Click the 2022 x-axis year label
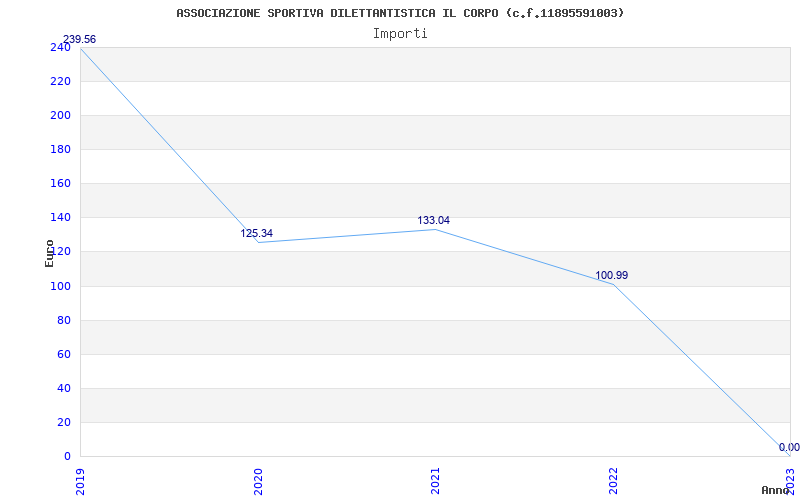 point(613,481)
